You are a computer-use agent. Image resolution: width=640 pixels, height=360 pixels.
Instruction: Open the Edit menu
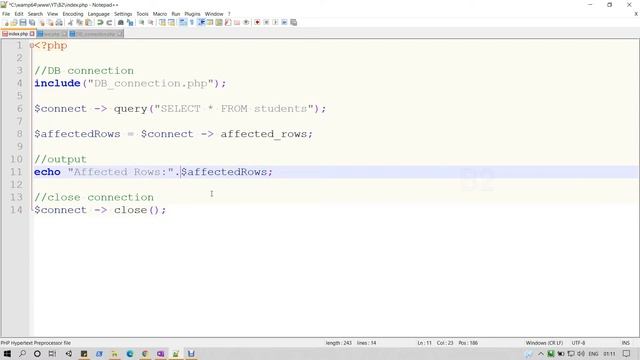pyautogui.click(x=19, y=14)
